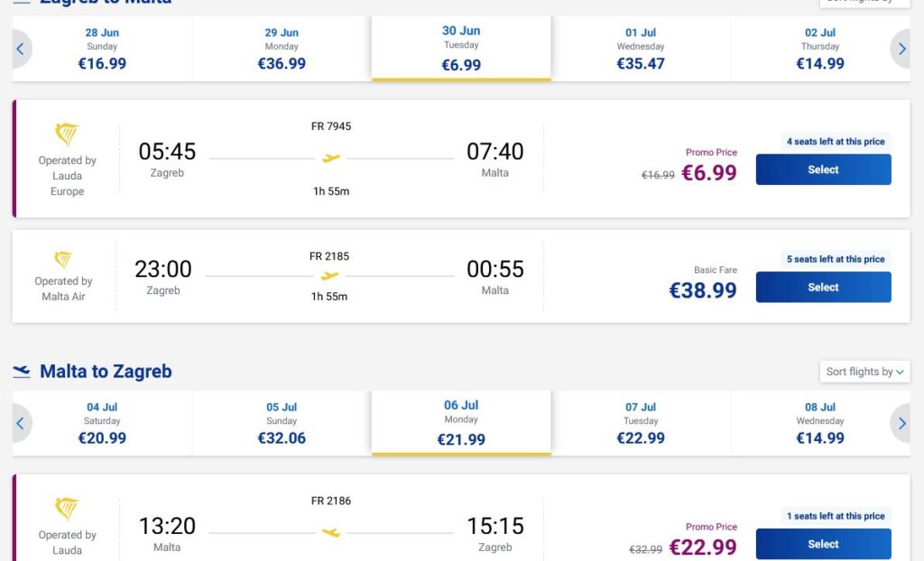Click the next dates arrow for Zagreb to Malta
Image resolution: width=924 pixels, height=561 pixels.
coord(901,49)
